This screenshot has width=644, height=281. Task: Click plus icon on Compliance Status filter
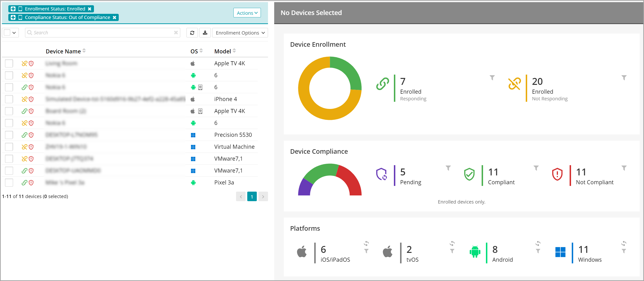point(13,17)
